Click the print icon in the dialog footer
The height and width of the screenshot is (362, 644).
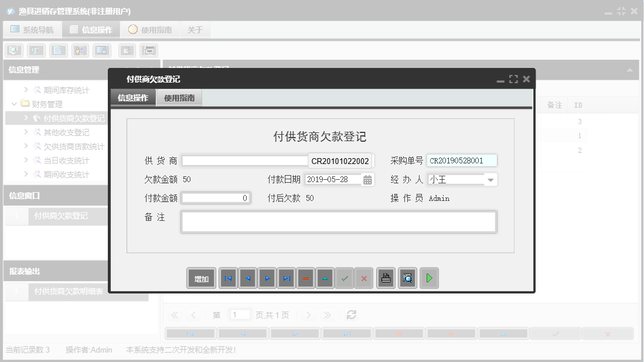coord(386,278)
